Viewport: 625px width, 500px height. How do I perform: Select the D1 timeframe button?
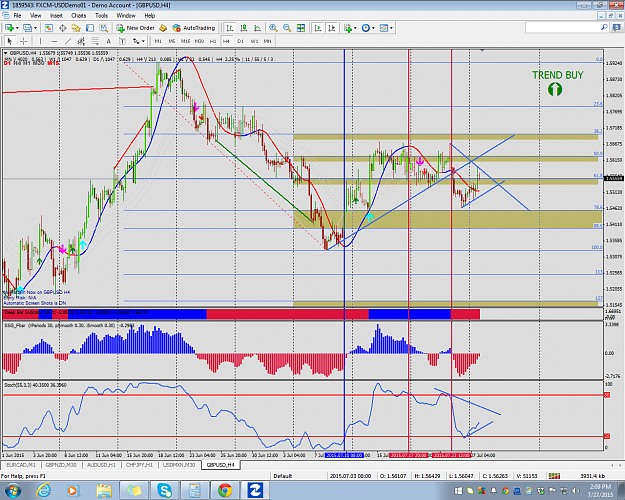click(240, 41)
